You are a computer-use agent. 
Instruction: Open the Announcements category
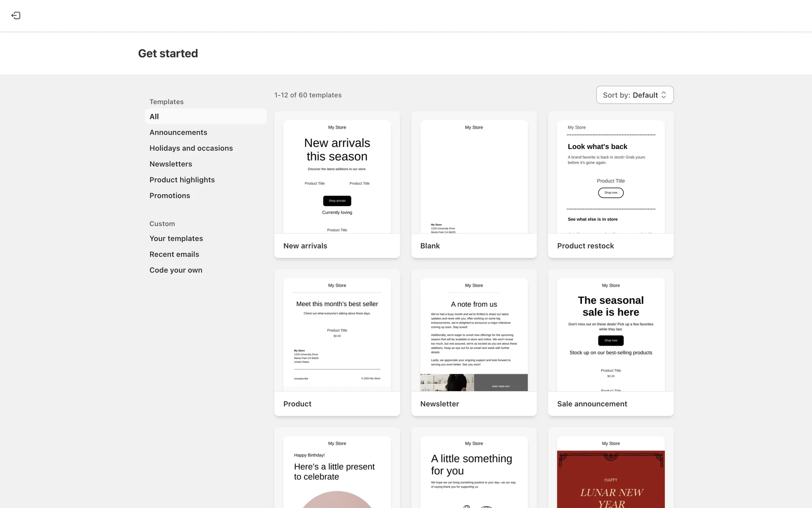tap(178, 133)
